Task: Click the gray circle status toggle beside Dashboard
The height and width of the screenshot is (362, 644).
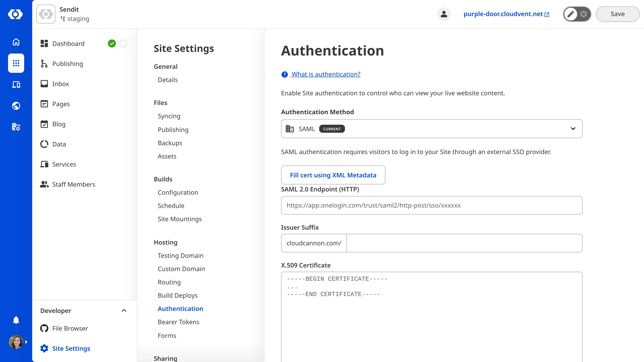Action: 123,43
